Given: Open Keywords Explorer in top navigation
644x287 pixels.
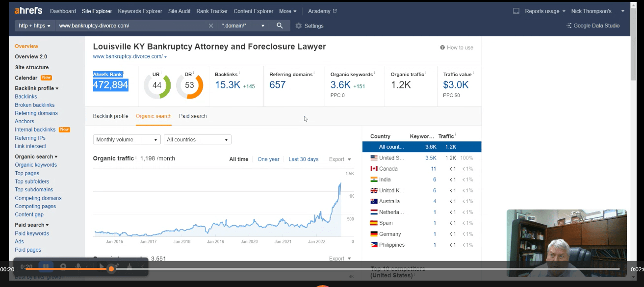Looking at the screenshot, I should (x=140, y=11).
